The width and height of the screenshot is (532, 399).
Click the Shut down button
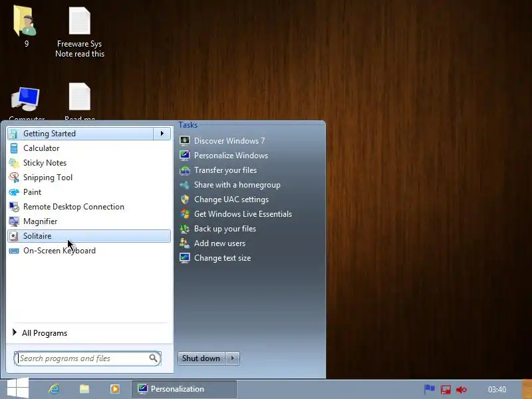[201, 358]
